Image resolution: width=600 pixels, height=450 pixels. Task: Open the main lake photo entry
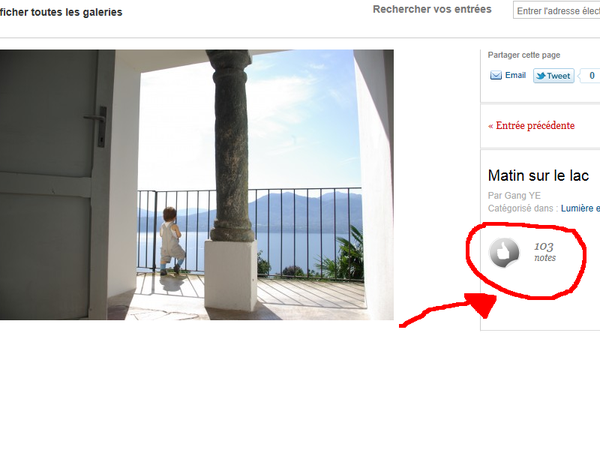pyautogui.click(x=197, y=184)
